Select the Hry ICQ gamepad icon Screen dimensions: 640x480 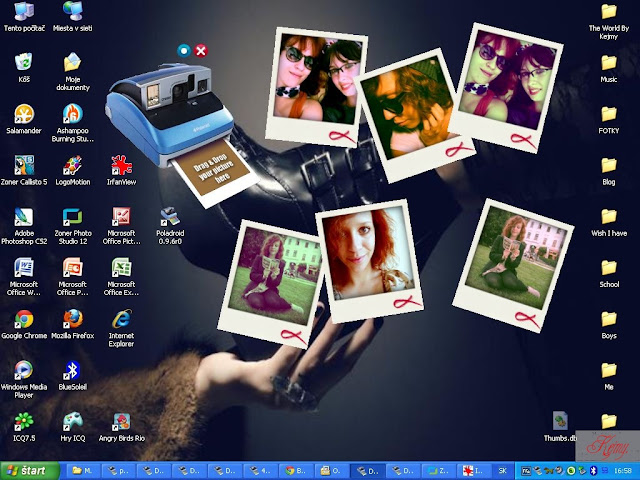tap(73, 427)
